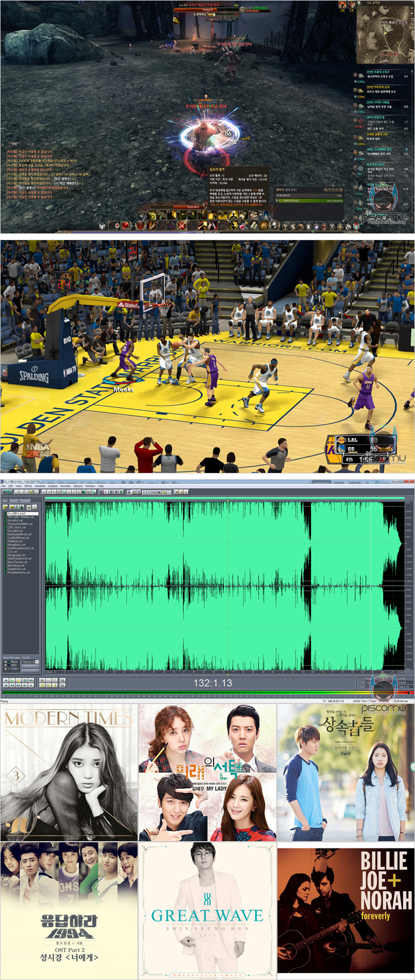Select TechnoFunkWah.cel in the file list

[x=20, y=524]
